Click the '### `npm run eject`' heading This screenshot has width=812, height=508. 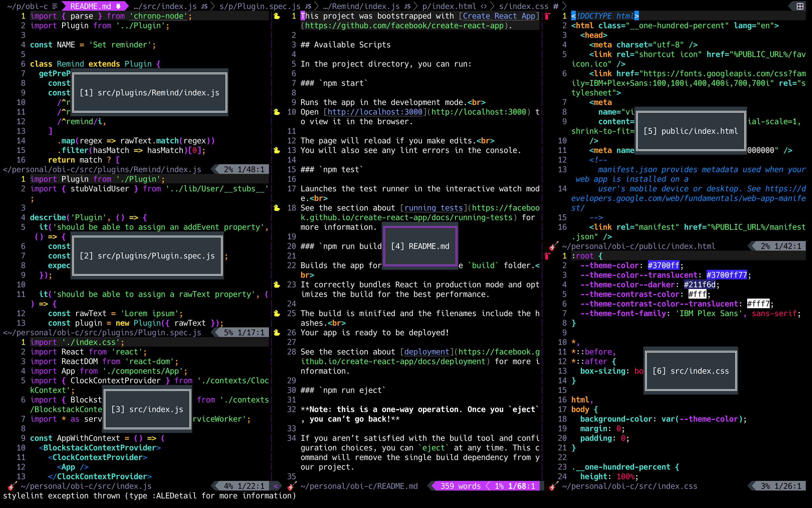pyautogui.click(x=343, y=390)
